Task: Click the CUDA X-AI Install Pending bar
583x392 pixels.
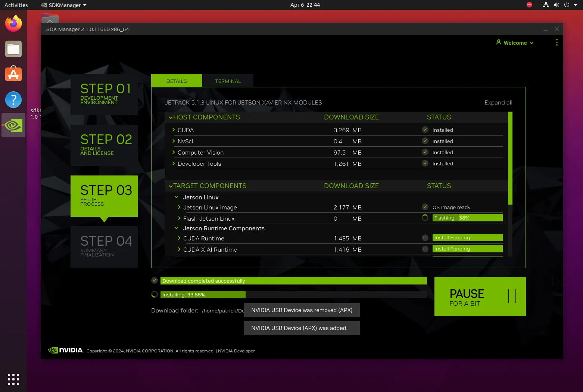Action: (467, 249)
